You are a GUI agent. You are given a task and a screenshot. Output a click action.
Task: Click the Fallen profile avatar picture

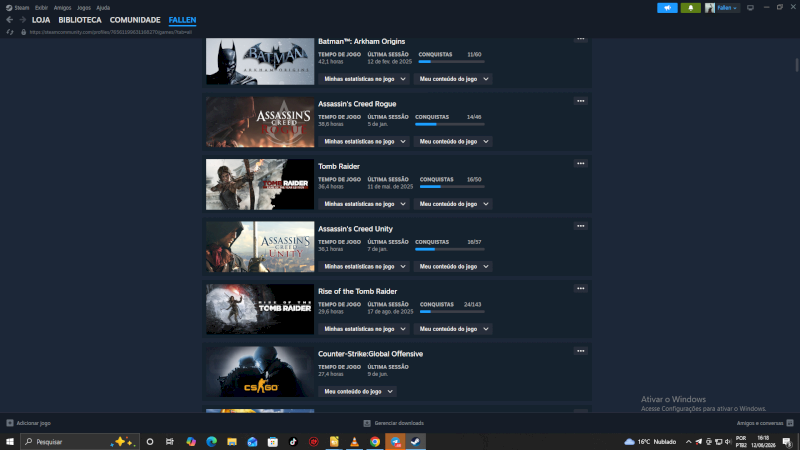[x=710, y=8]
